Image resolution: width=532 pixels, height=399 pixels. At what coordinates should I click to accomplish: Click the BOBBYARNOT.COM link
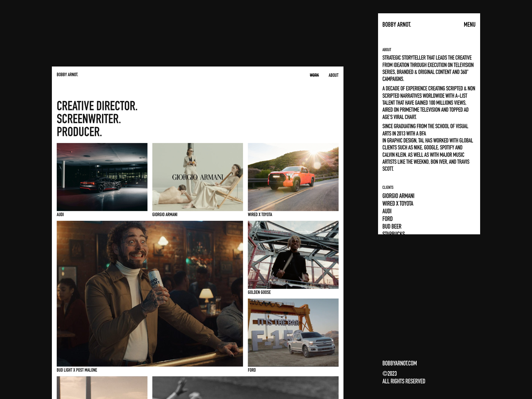tap(399, 363)
